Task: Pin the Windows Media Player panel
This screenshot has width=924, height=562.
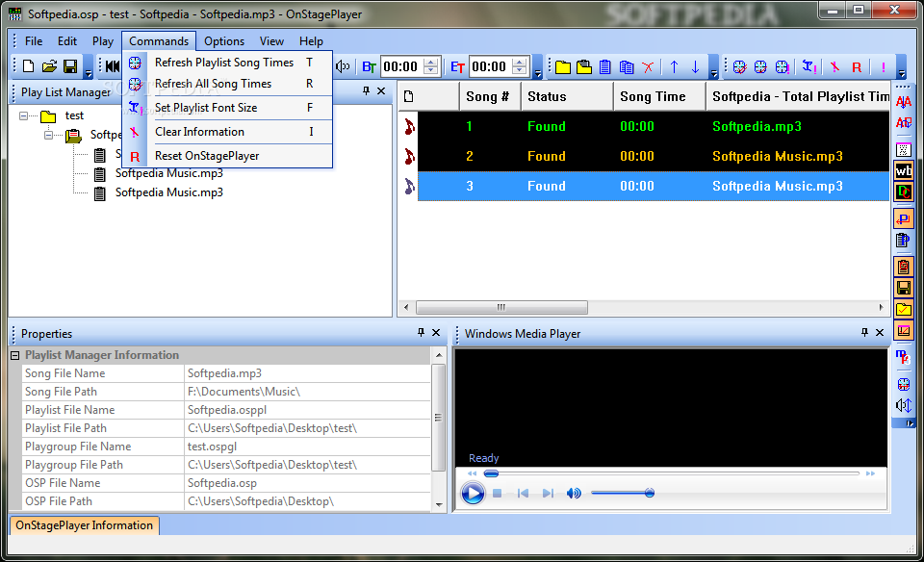Action: (x=864, y=332)
